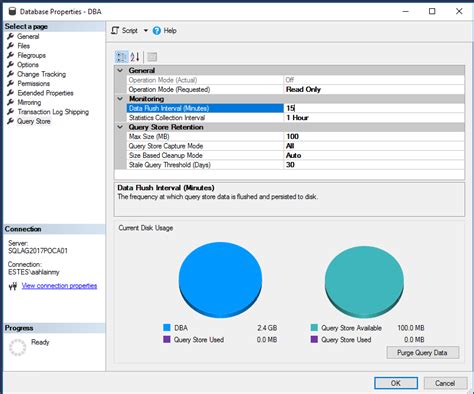474x394 pixels.
Task: Click the OK button
Action: (396, 383)
